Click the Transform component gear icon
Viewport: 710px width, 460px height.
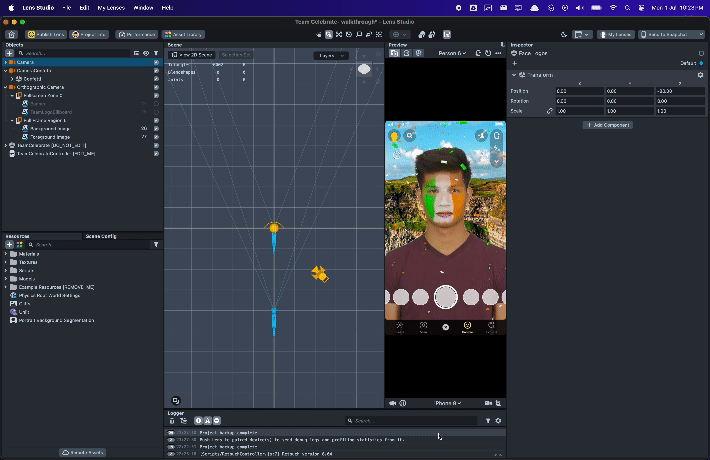(700, 75)
